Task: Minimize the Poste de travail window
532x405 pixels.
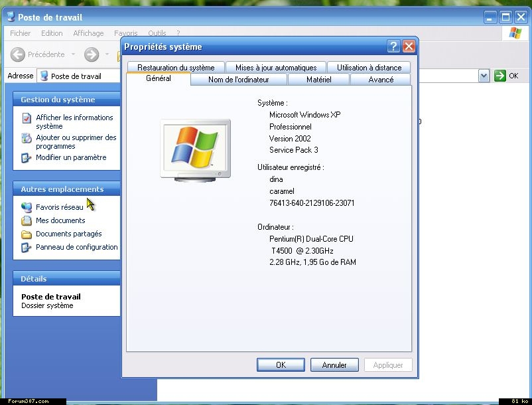Action: click(x=490, y=17)
